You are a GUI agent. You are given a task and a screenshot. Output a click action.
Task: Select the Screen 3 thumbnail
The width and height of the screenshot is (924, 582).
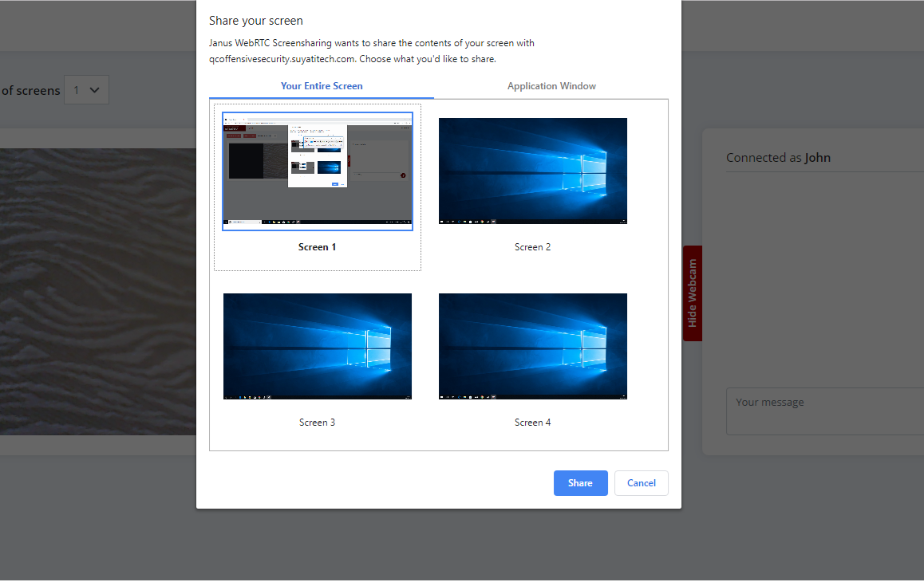click(x=317, y=346)
